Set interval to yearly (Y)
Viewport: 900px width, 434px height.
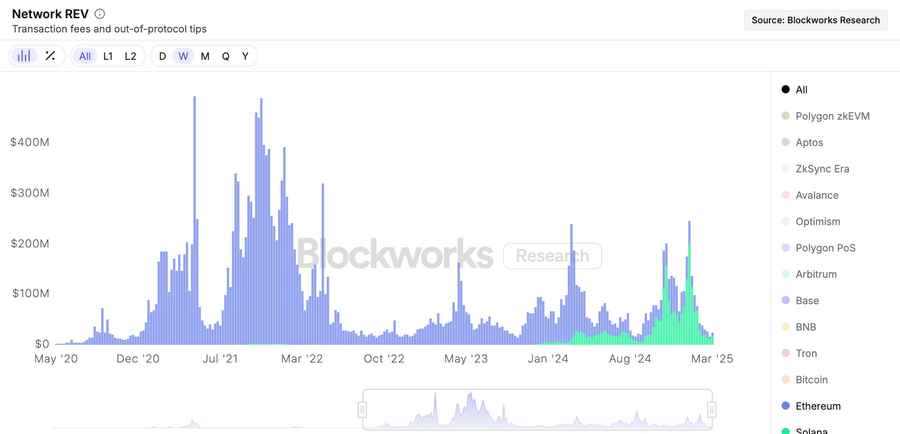245,56
